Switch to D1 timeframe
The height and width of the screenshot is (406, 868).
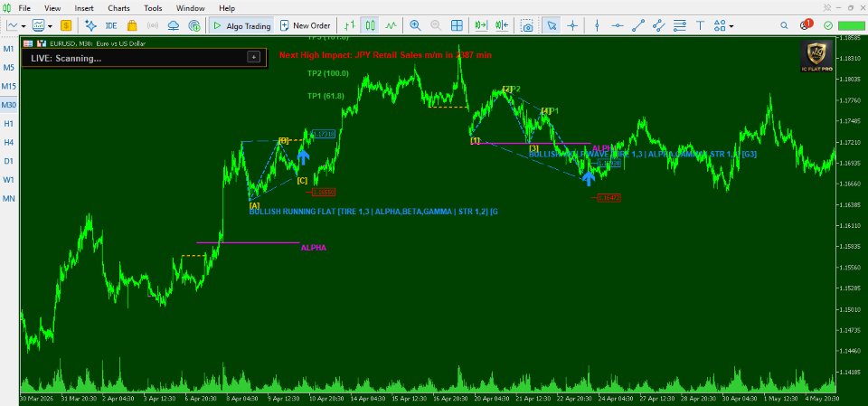pos(9,161)
